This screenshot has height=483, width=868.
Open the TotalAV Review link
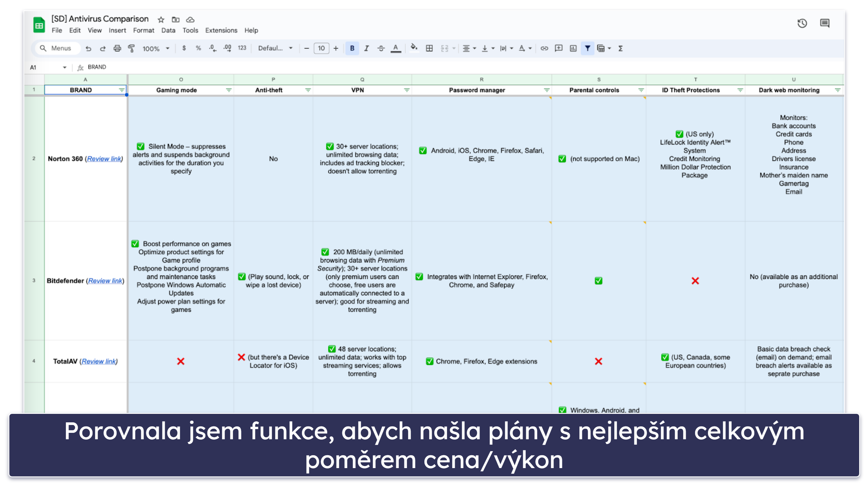pyautogui.click(x=99, y=362)
